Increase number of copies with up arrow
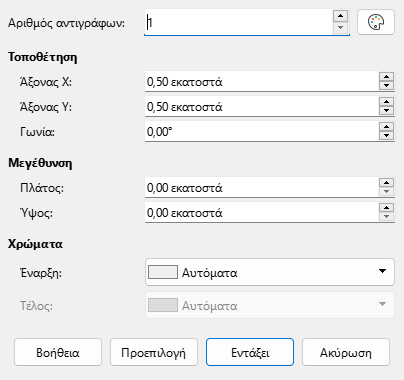The width and height of the screenshot is (404, 380). [x=340, y=16]
